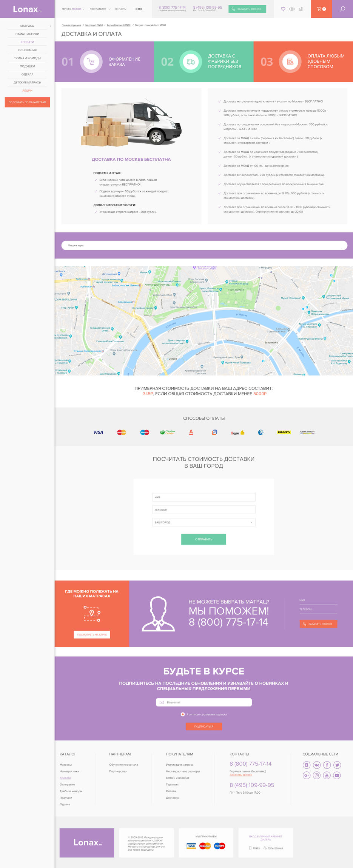
Task: Open the Facebook social icon
Action: 327,765
